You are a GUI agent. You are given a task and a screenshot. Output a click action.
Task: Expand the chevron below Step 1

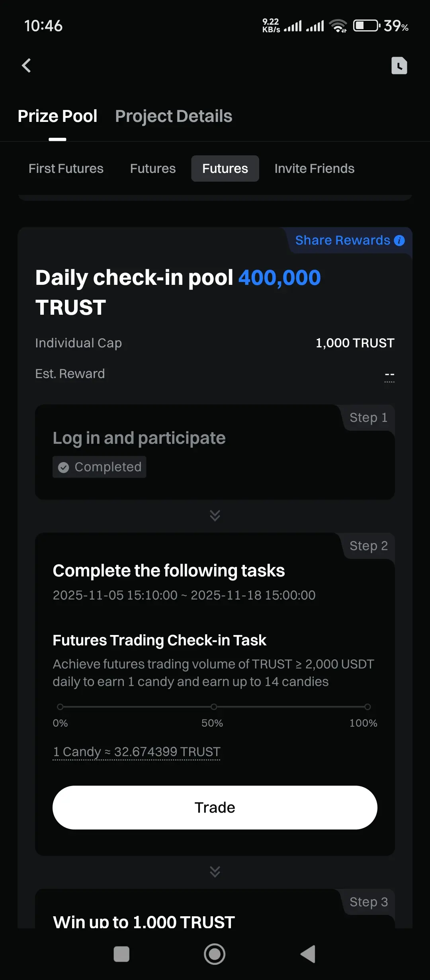click(x=215, y=515)
